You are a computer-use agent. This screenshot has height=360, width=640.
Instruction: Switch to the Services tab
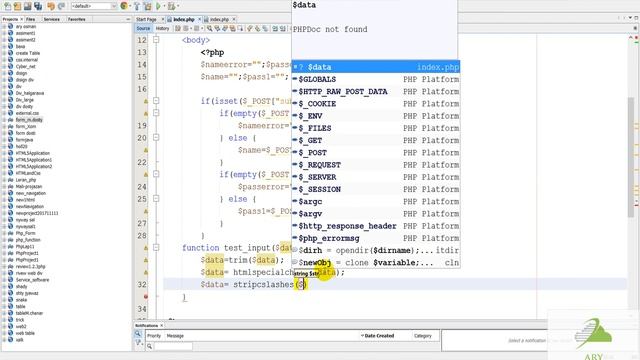pyautogui.click(x=51, y=19)
